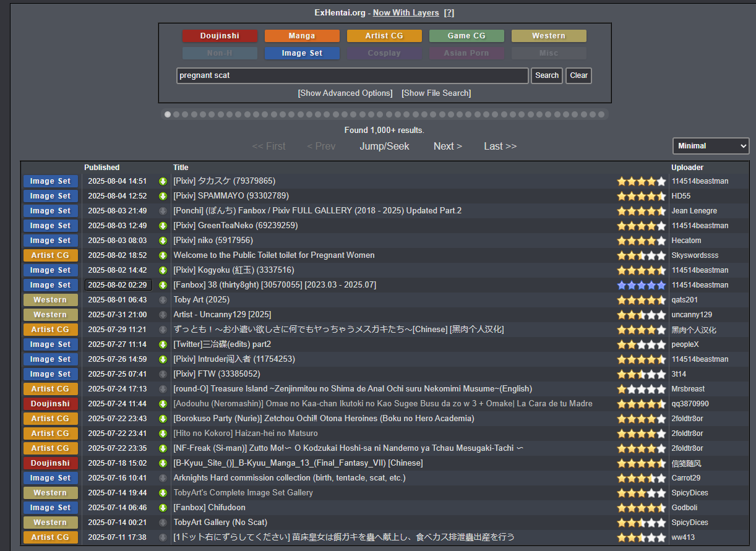This screenshot has height=551, width=756.
Task: Click grey arrow on the 2025-07-25 07:41 row
Action: point(163,374)
